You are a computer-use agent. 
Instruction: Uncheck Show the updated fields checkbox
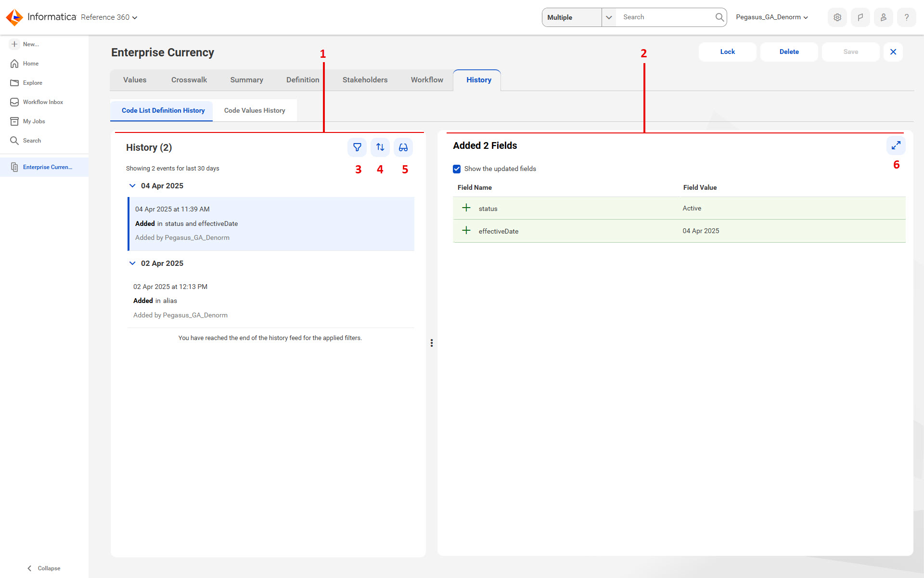[457, 169]
